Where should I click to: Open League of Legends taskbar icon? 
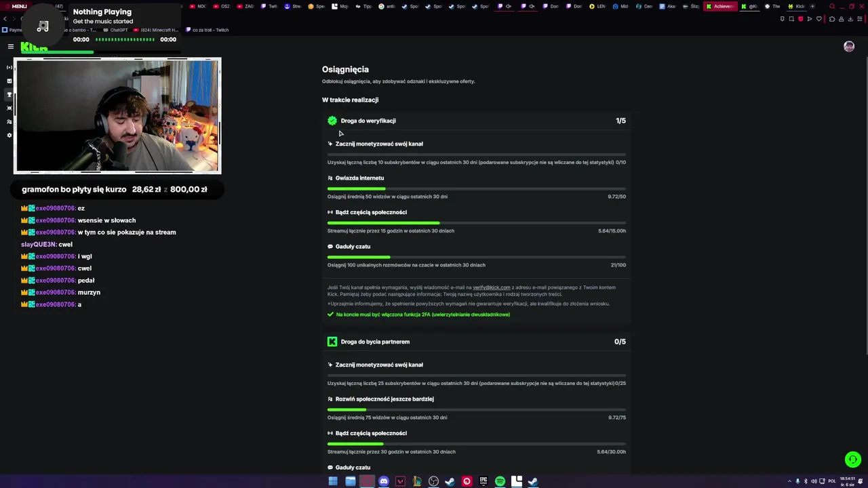pos(416,481)
